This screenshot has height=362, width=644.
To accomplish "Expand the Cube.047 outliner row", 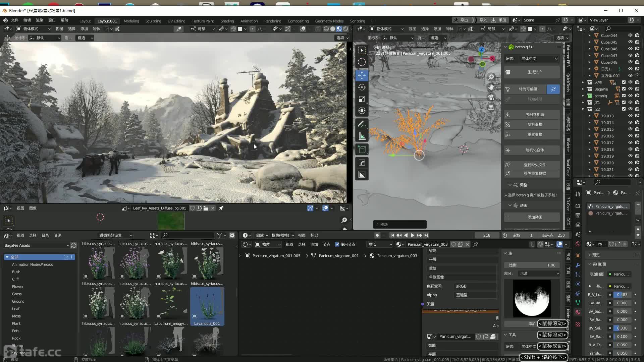I will click(590, 56).
